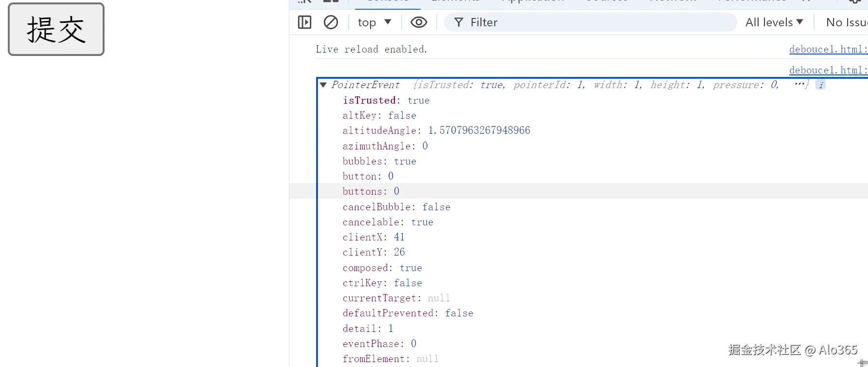The image size is (868, 367).
Task: Open the All levels log dropdown
Action: pyautogui.click(x=774, y=22)
